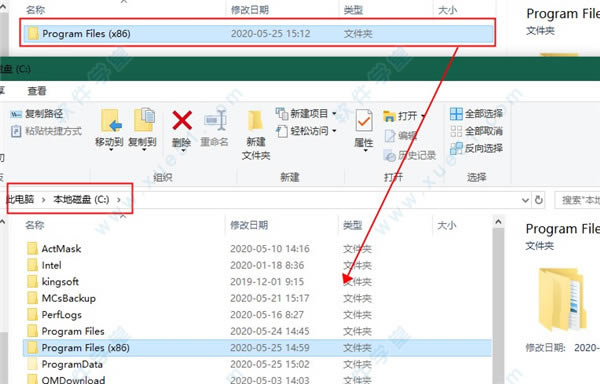Open the address bar history dropdown arrow
600x384 pixels.
(525, 200)
